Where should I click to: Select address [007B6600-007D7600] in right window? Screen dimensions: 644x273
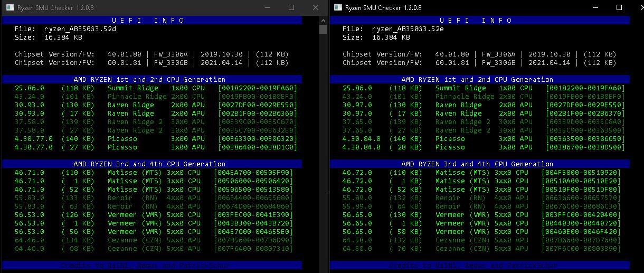tap(581, 240)
